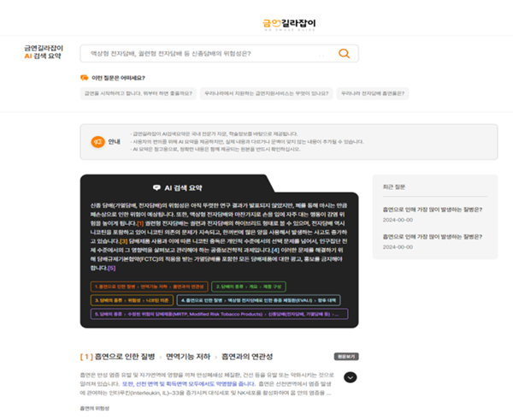The width and height of the screenshot is (513, 420).
Task: Click citation marker [5] ending the summary
Action: click(x=111, y=268)
